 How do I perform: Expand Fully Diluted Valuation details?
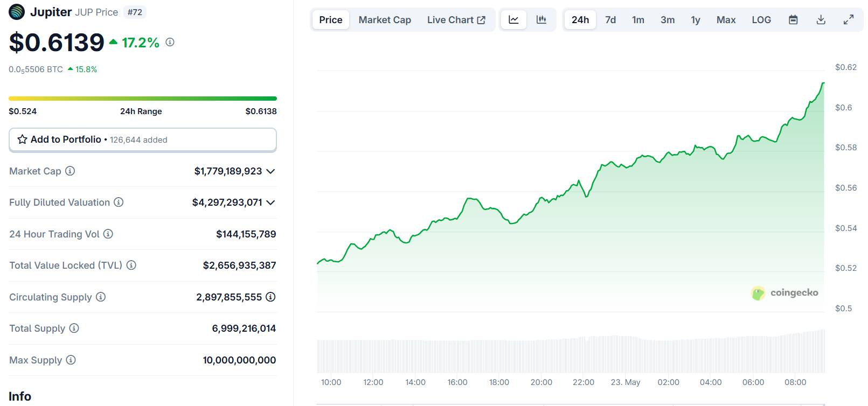pos(270,202)
